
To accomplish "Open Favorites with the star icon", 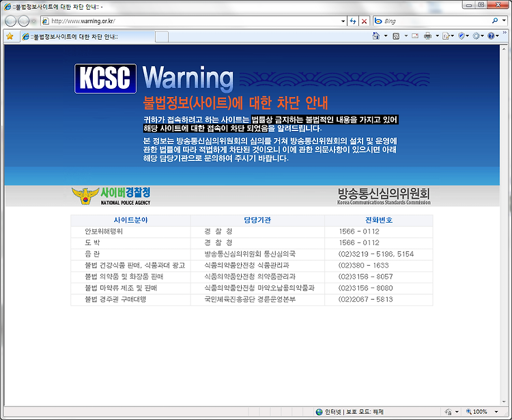I will [10, 36].
